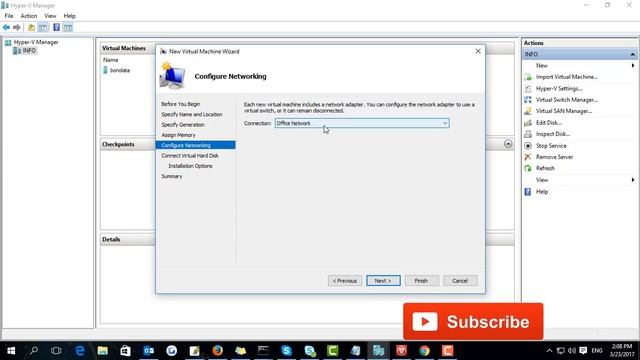Expand the View submenu in Actions pane

[x=633, y=180]
